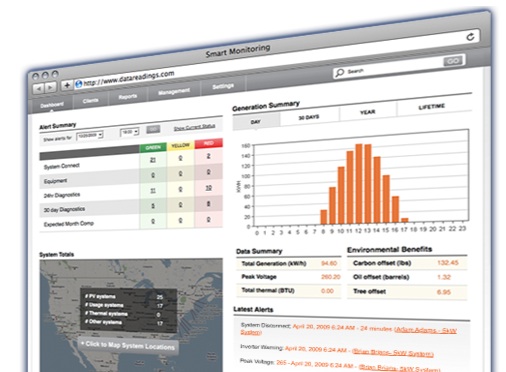The width and height of the screenshot is (506, 372).
Task: Select the LIFETIME generation summary tab
Action: coord(432,106)
